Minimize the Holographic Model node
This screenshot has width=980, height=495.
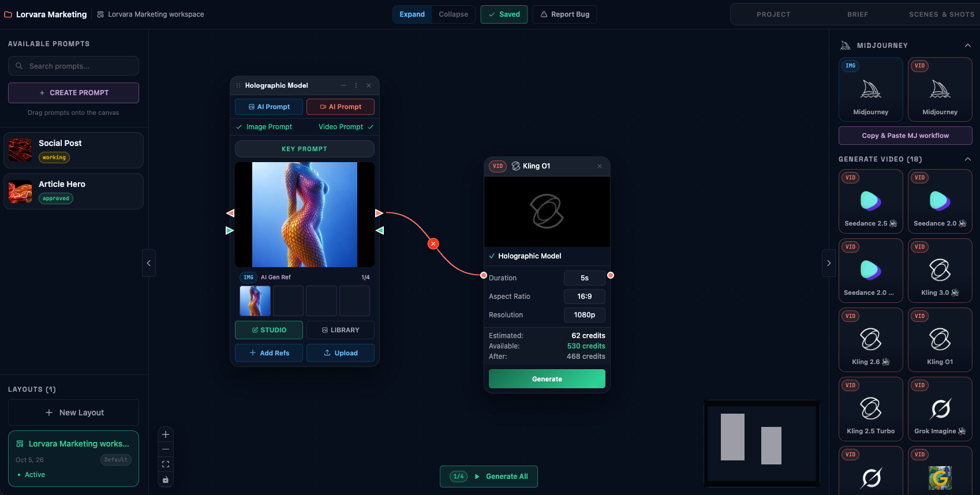tap(343, 85)
